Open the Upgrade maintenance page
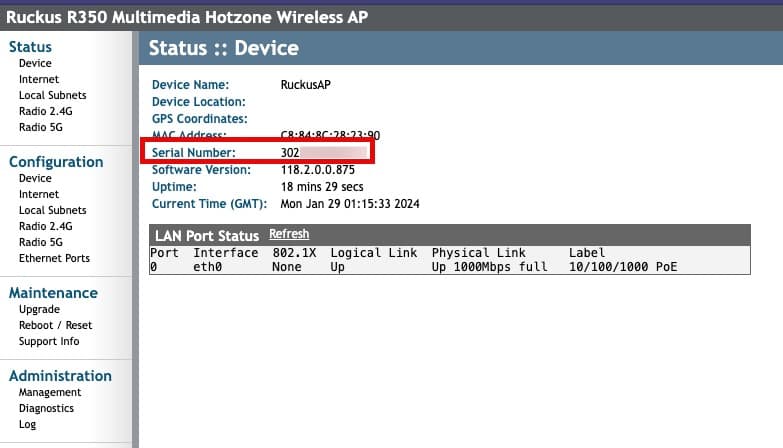783x448 pixels. pos(39,310)
